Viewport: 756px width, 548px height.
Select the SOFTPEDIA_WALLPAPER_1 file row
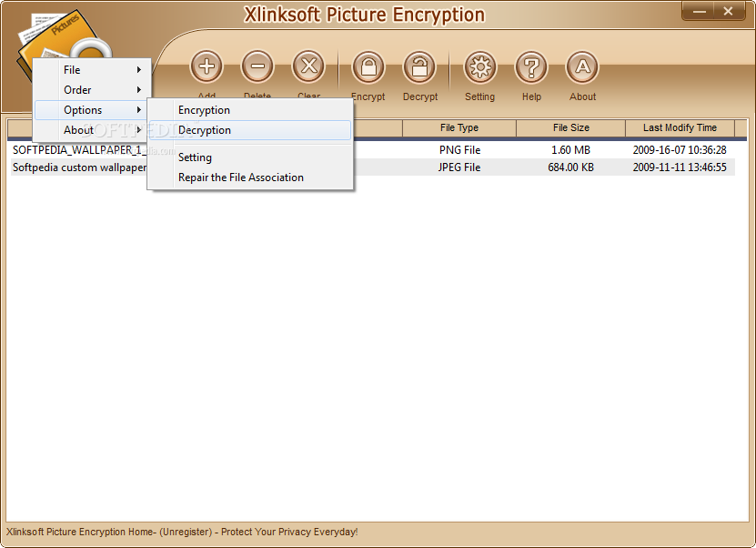click(372, 150)
